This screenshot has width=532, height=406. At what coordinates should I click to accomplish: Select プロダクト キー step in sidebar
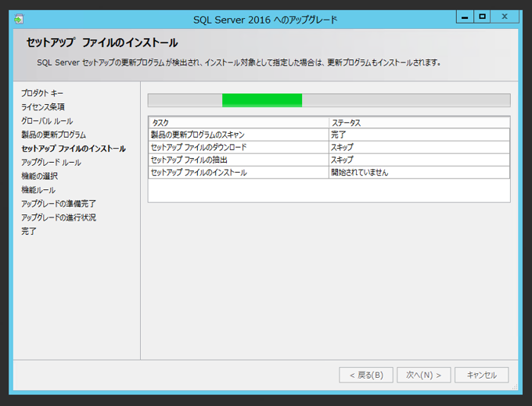pos(42,93)
